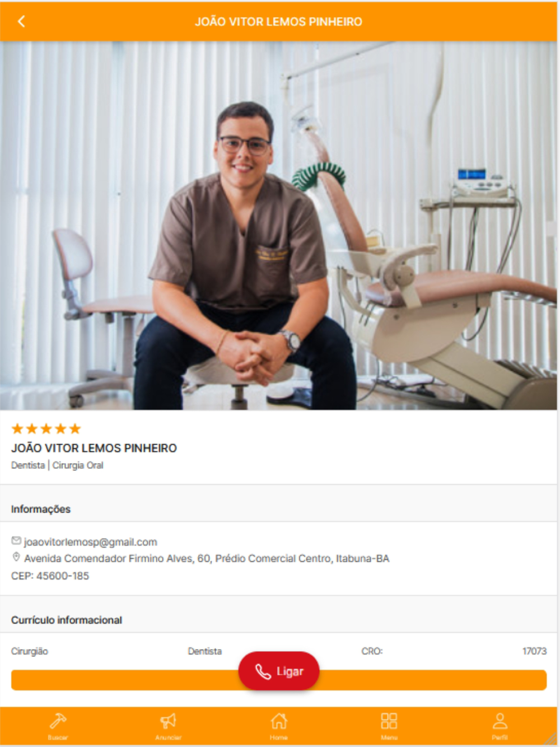Tap the Home icon in bottom navigation
Image resolution: width=560 pixels, height=747 pixels.
(x=279, y=726)
